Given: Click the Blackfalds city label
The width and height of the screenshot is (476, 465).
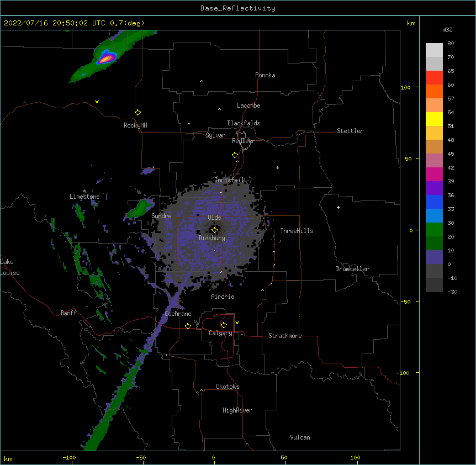Looking at the screenshot, I should click(x=244, y=123).
